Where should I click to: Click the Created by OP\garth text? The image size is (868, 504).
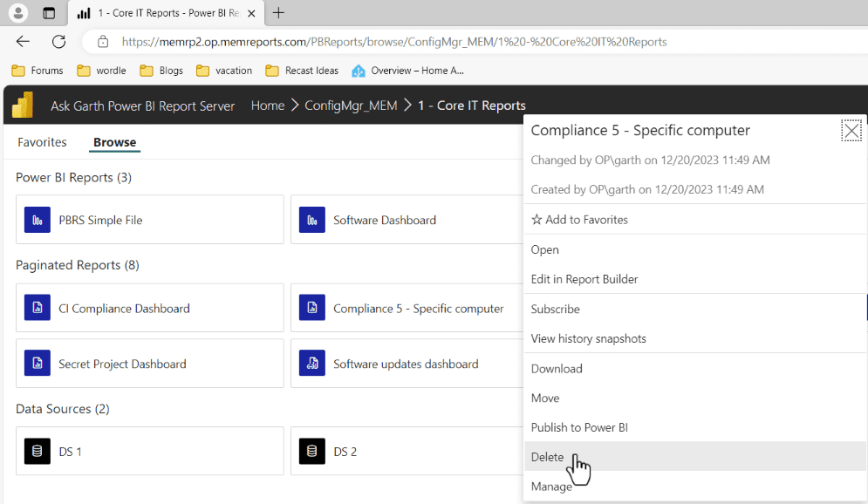[647, 189]
